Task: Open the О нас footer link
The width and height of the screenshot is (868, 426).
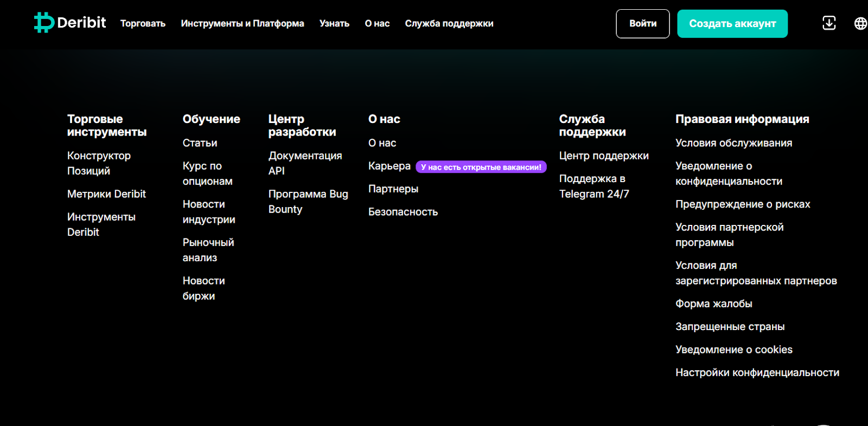Action: tap(382, 143)
